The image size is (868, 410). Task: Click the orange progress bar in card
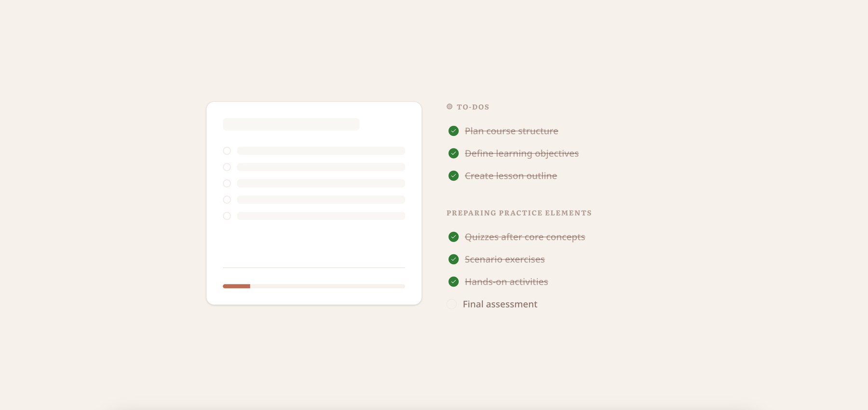(x=236, y=286)
